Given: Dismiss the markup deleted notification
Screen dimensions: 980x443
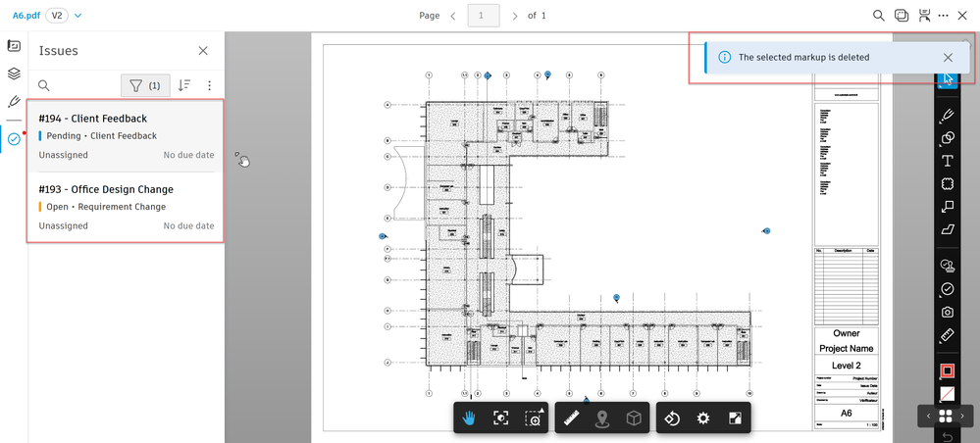Looking at the screenshot, I should pos(948,58).
